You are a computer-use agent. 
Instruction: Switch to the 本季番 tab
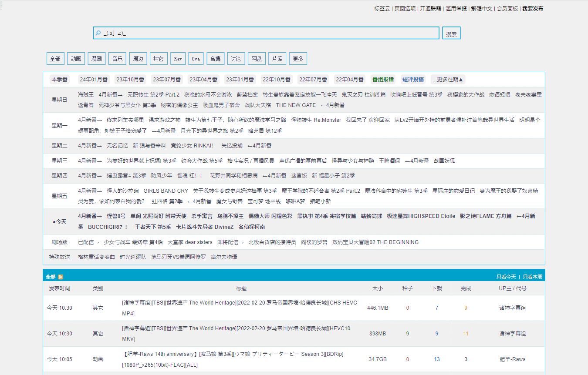click(x=60, y=80)
